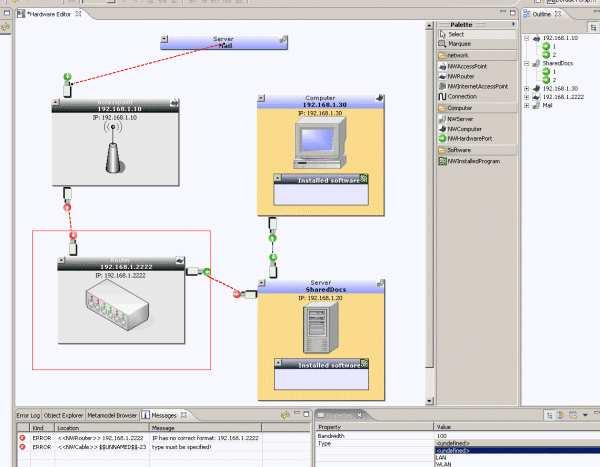Open Properties view menu dropdown arrow
Screen dimensions: 600x467
[585, 415]
